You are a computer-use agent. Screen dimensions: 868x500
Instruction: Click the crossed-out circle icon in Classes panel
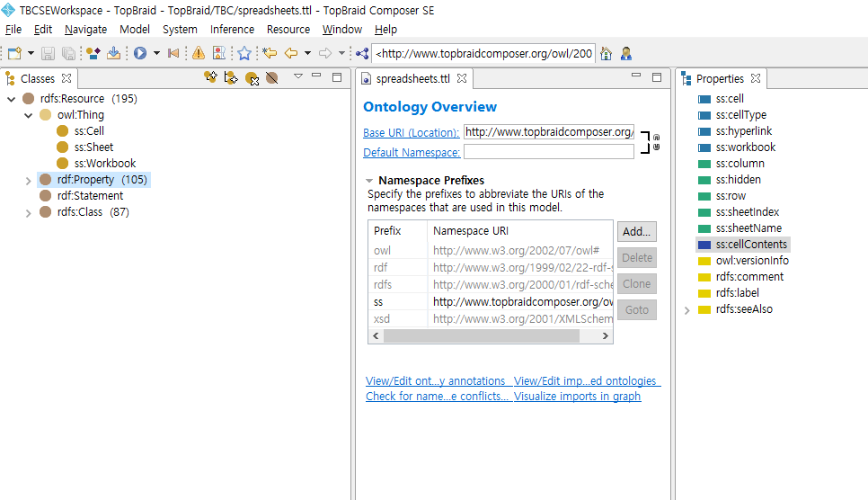271,78
